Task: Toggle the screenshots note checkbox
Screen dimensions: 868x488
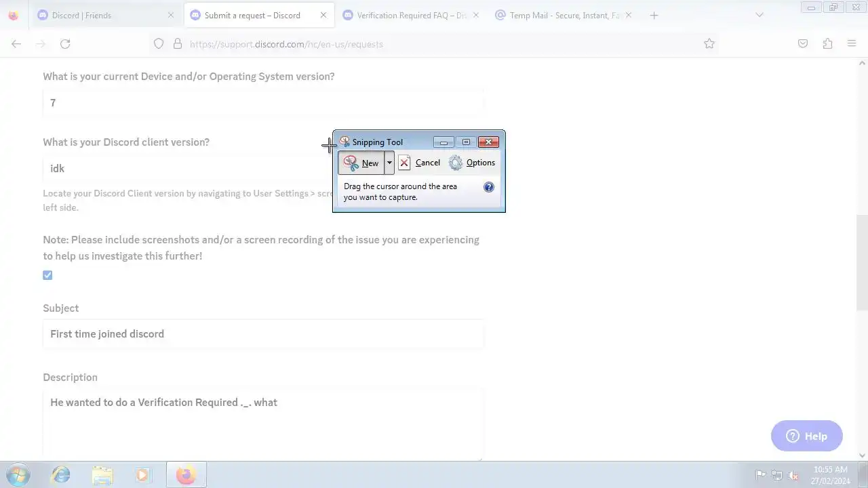Action: [x=47, y=275]
